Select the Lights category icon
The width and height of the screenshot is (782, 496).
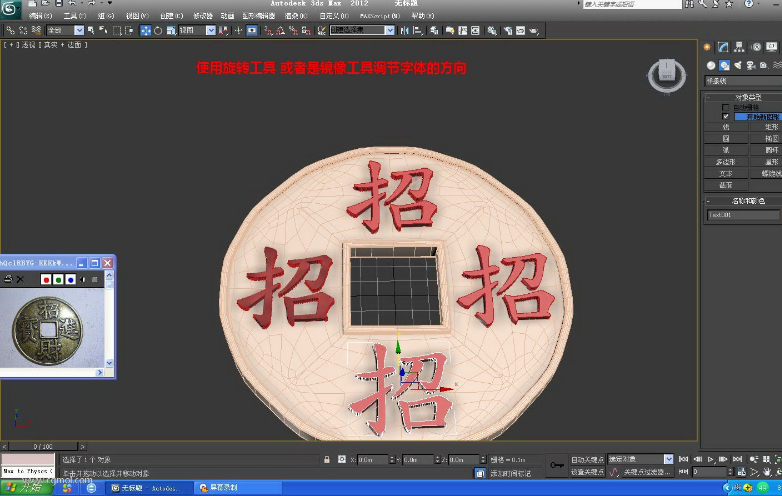pyautogui.click(x=738, y=65)
